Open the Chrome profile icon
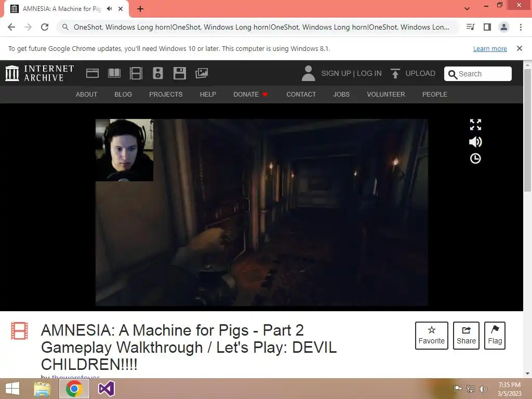The height and width of the screenshot is (399, 532). [504, 27]
